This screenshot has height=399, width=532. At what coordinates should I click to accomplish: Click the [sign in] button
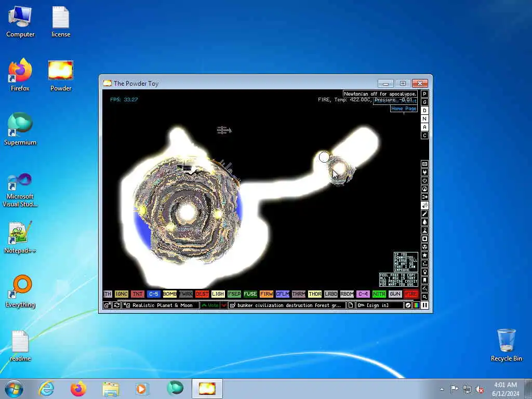(380, 305)
